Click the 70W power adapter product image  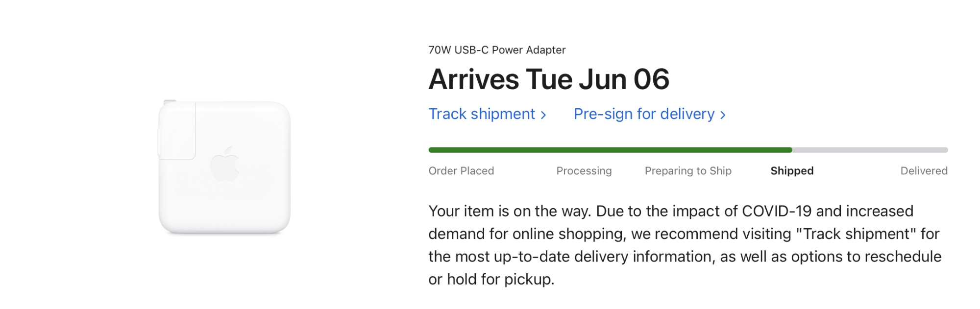[x=224, y=166]
